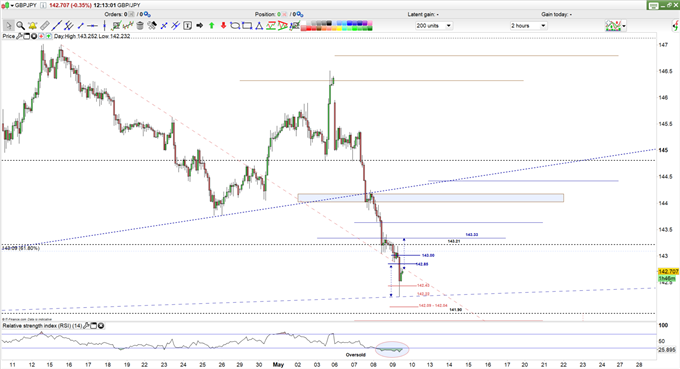The height and width of the screenshot is (369, 680).
Task: Click the Orders cancel X icon
Action: pyautogui.click(x=131, y=14)
